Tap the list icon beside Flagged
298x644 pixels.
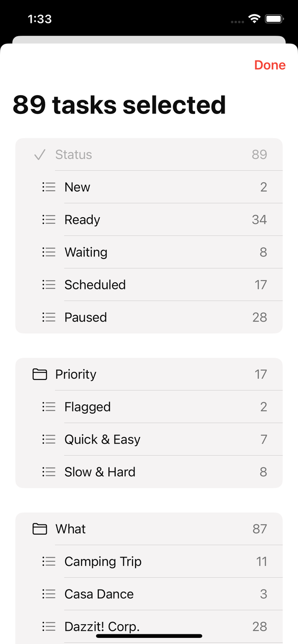coord(49,407)
